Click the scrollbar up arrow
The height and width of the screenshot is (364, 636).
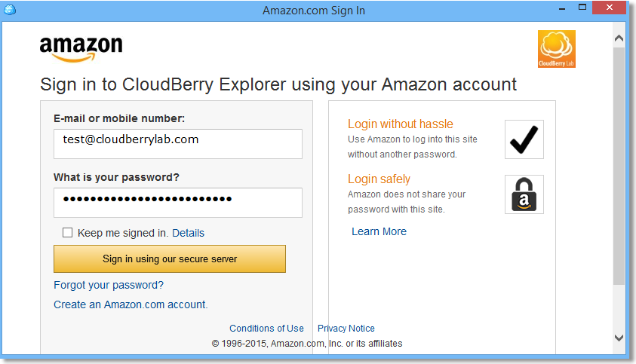pos(619,38)
